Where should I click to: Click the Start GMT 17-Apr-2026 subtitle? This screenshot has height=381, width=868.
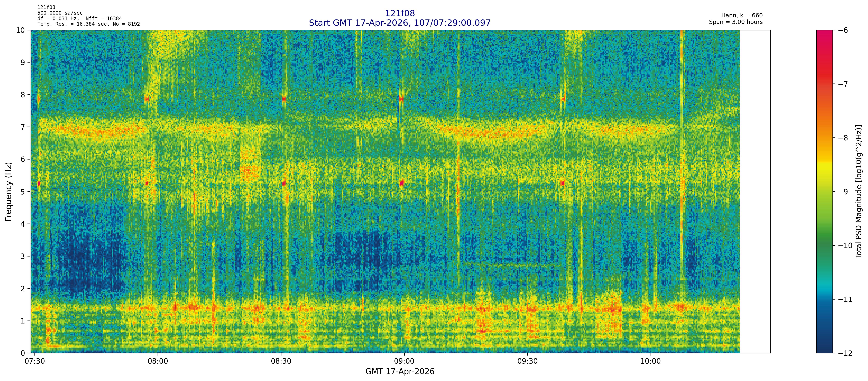point(400,23)
